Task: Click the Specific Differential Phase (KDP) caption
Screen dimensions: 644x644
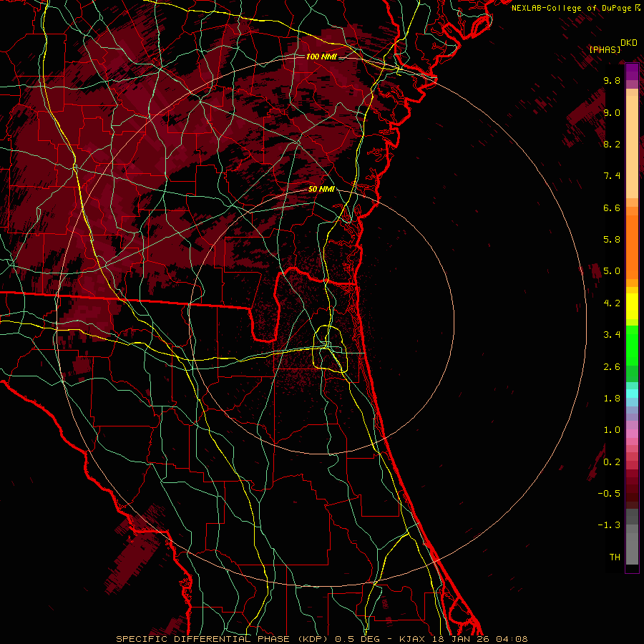Action: coord(223,639)
